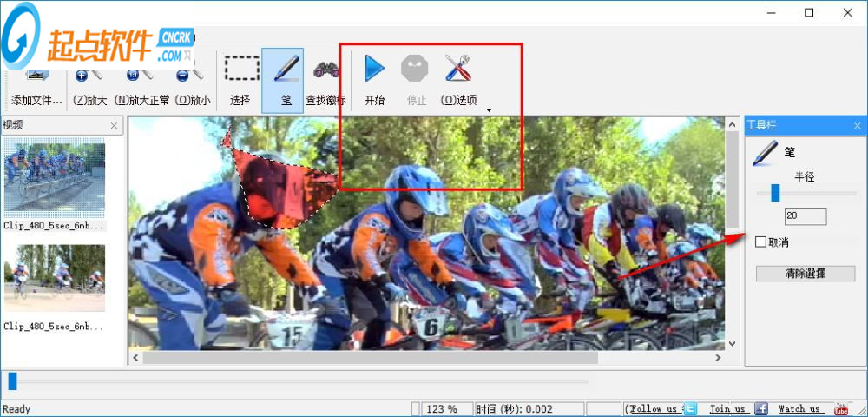The width and height of the screenshot is (868, 417).
Task: Click the 停止 stop icon
Action: click(416, 80)
